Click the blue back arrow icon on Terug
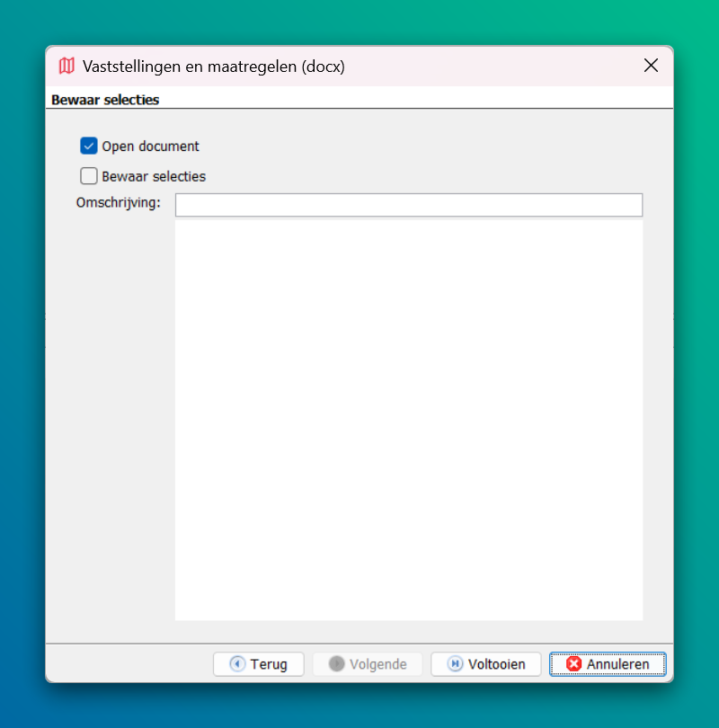 (237, 664)
